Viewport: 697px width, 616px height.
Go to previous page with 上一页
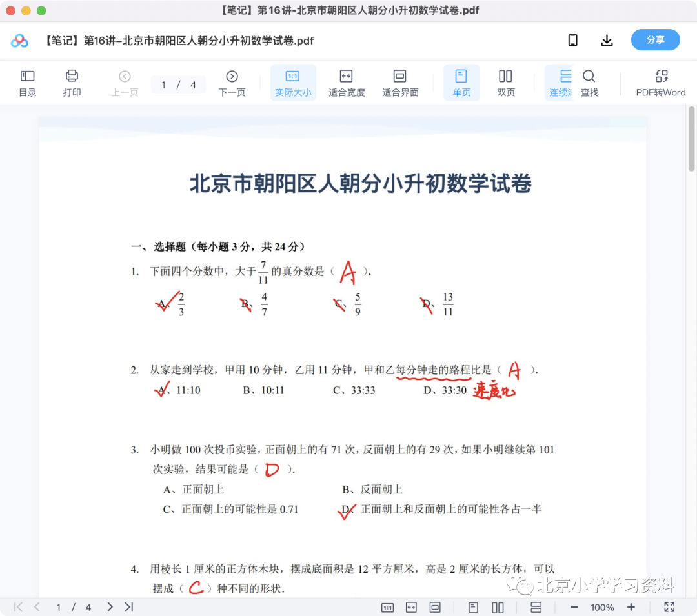(x=125, y=83)
